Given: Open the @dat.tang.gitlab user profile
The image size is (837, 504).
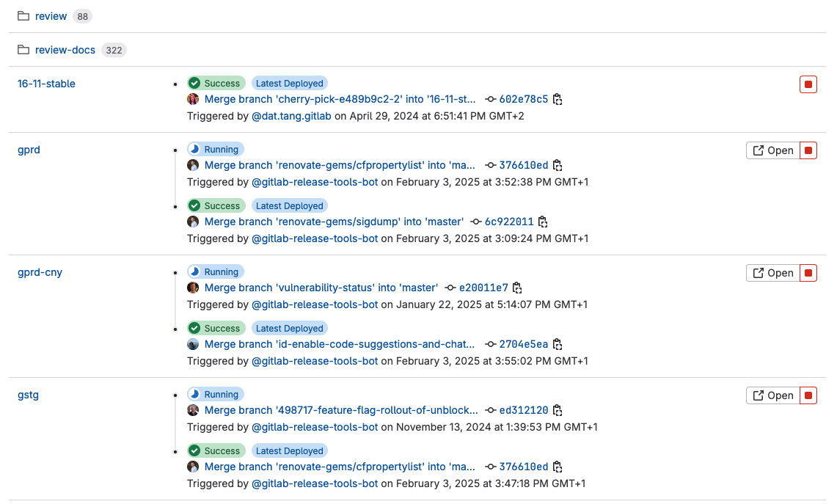Looking at the screenshot, I should pos(291,116).
